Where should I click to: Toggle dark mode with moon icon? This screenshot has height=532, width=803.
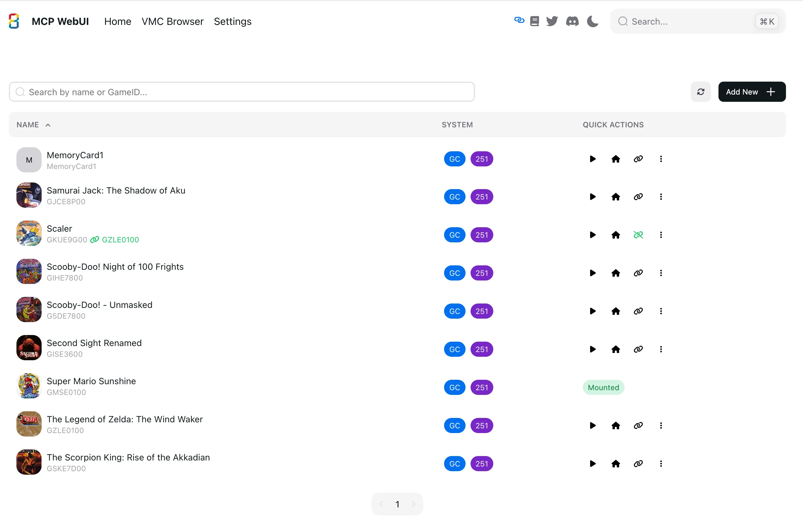pos(593,21)
